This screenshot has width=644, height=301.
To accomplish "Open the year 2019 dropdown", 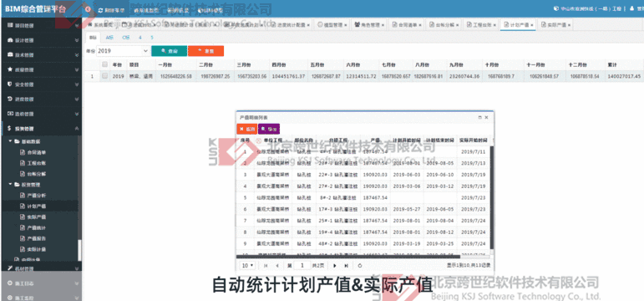I will [123, 51].
